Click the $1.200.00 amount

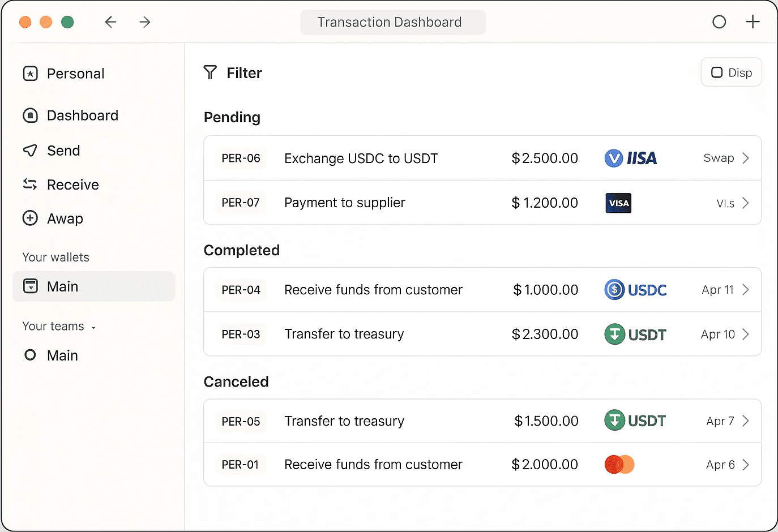pyautogui.click(x=545, y=203)
